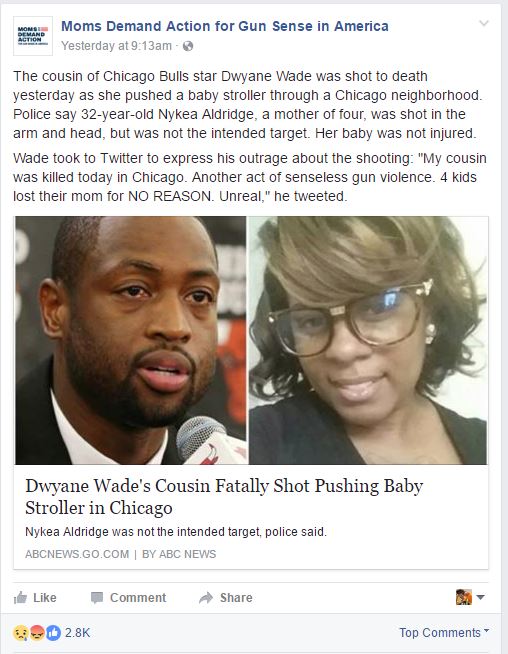Viewport: 508px width, 654px height.
Task: Open Moms Demand Action page name link
Action: pyautogui.click(x=225, y=26)
